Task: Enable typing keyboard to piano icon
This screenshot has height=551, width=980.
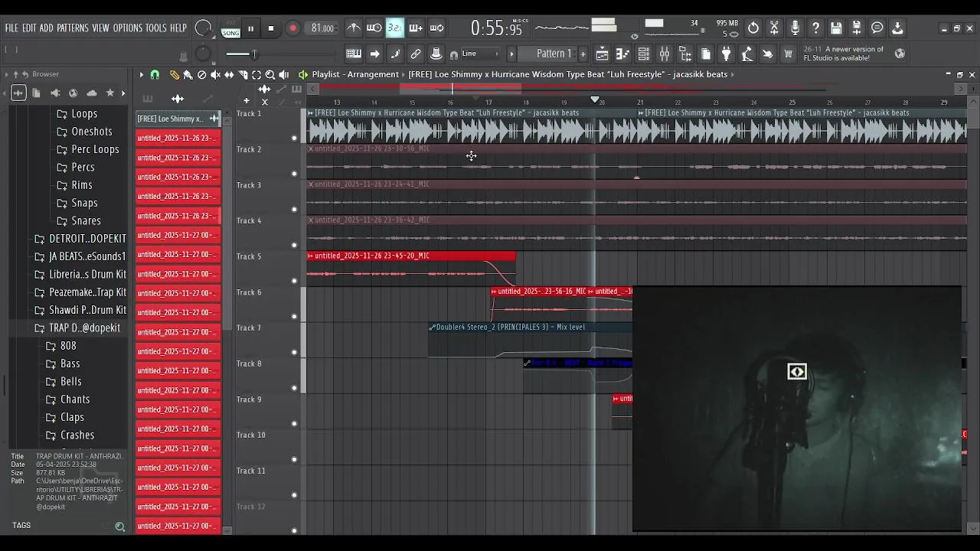Action: click(354, 54)
